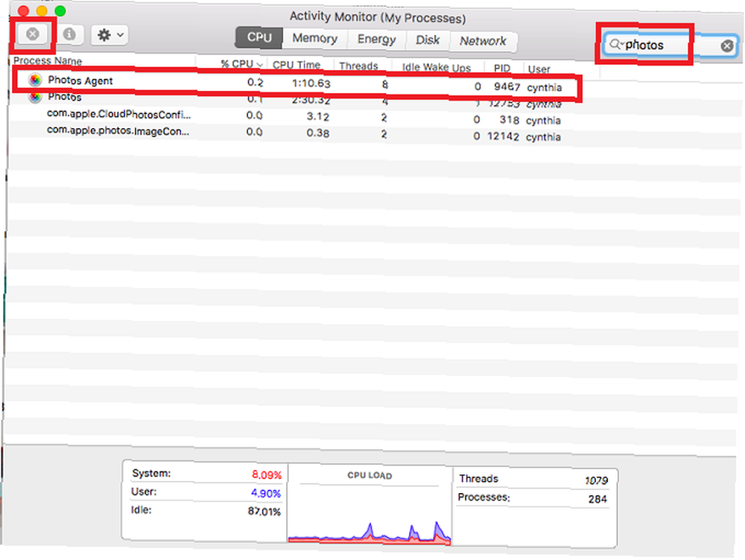Switch to the Network tab

point(483,41)
